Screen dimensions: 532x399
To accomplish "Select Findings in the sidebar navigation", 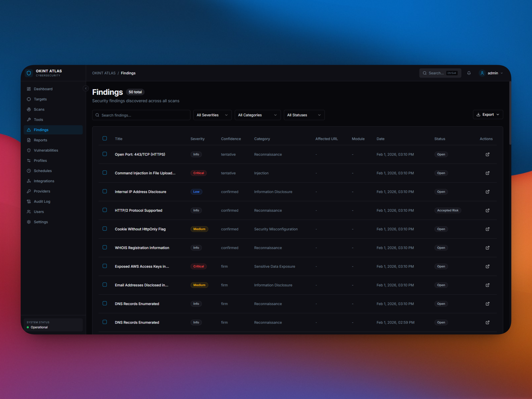I will coord(41,130).
